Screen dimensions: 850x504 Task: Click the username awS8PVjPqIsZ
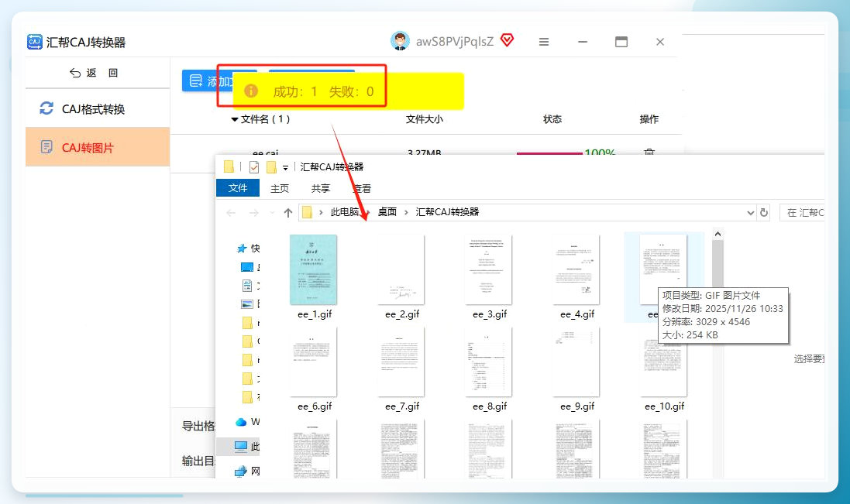pyautogui.click(x=454, y=42)
